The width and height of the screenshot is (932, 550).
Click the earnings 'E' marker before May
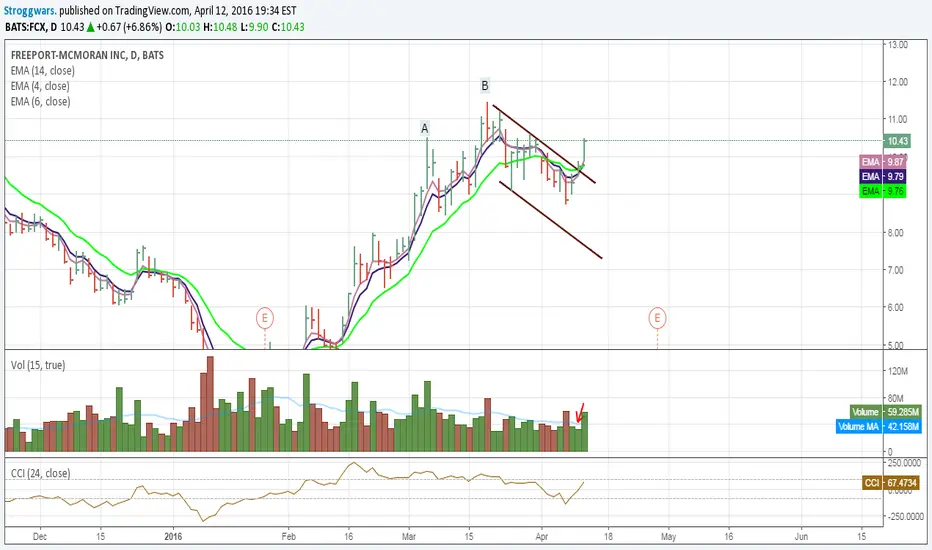coord(657,318)
